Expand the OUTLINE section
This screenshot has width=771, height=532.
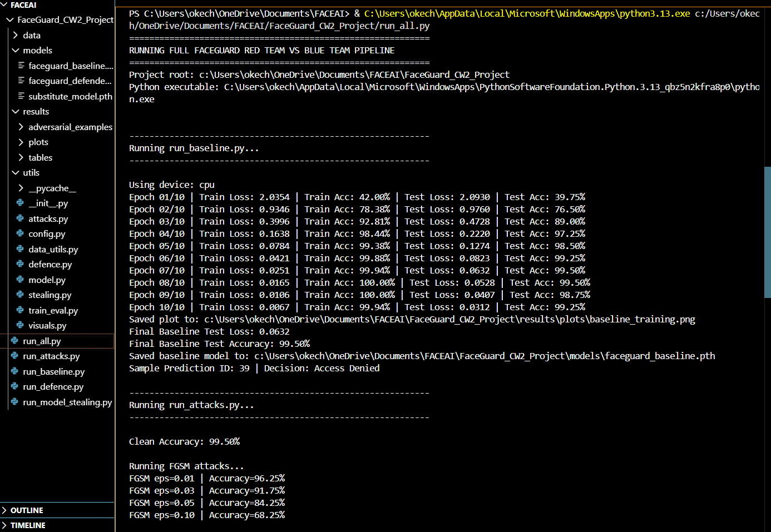point(5,510)
